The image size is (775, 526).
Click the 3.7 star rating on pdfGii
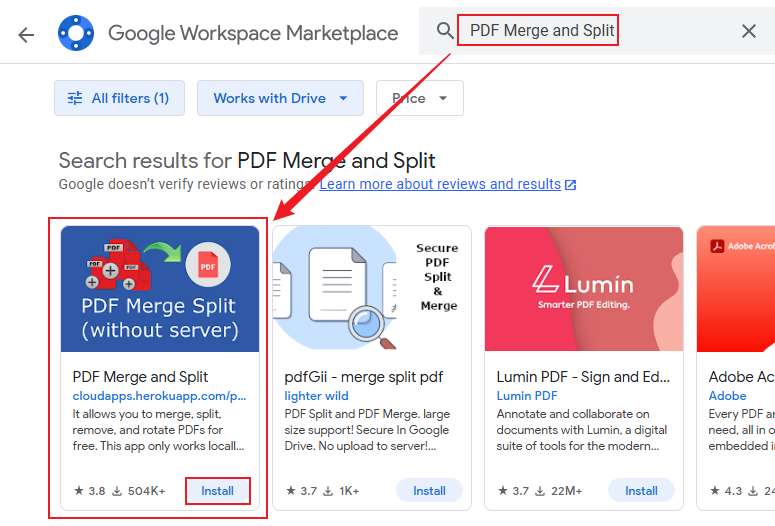[301, 491]
